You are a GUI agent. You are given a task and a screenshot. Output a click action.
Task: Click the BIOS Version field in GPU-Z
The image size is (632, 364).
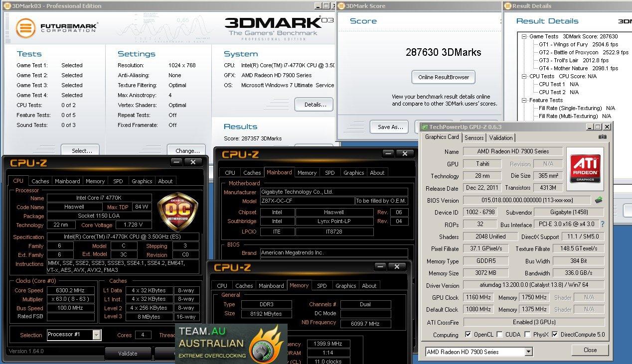pyautogui.click(x=527, y=200)
